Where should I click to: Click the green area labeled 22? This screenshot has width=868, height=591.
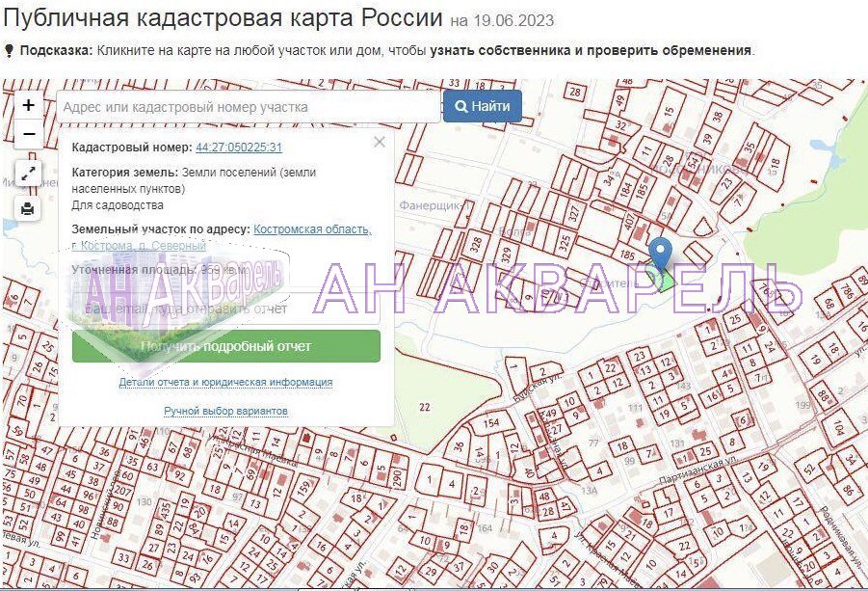[x=425, y=407]
